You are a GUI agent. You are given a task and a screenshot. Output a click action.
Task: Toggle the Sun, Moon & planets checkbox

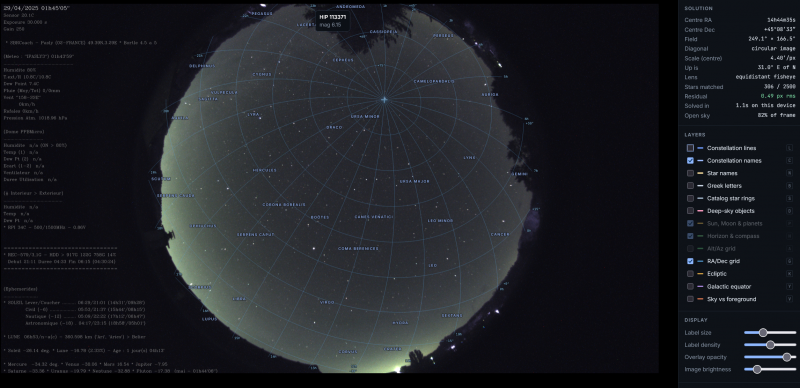[690, 224]
